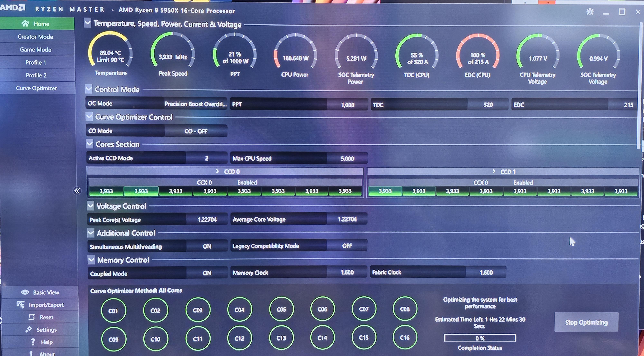Click the Import/Export icon

[21, 304]
